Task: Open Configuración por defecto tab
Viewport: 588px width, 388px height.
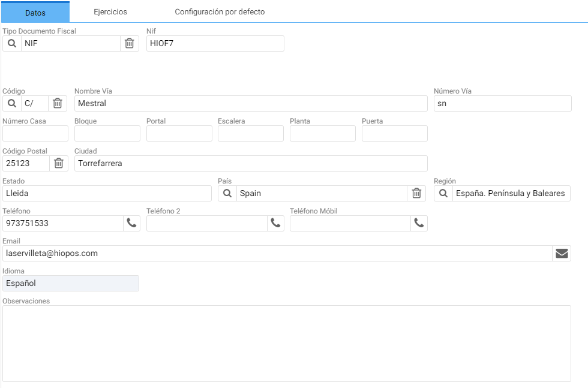Action: 220,12
